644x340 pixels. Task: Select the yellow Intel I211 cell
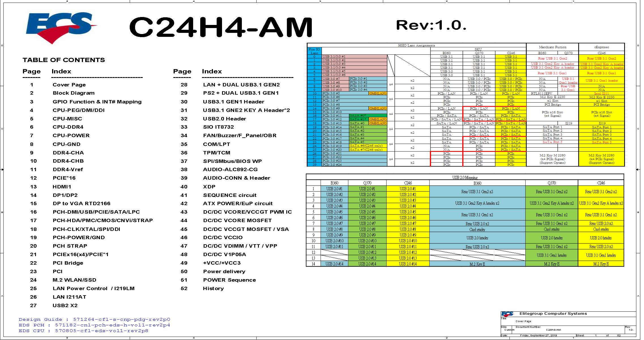coord(601,93)
